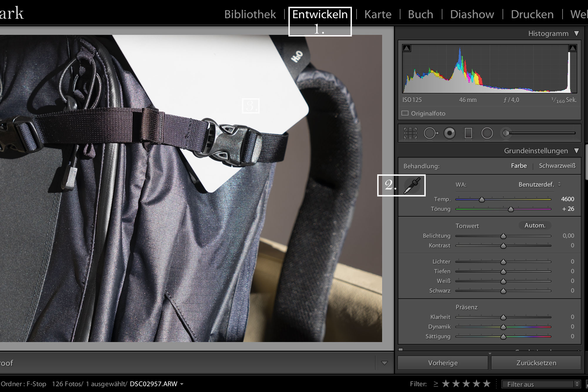Activate the red eye correction tool

(450, 133)
